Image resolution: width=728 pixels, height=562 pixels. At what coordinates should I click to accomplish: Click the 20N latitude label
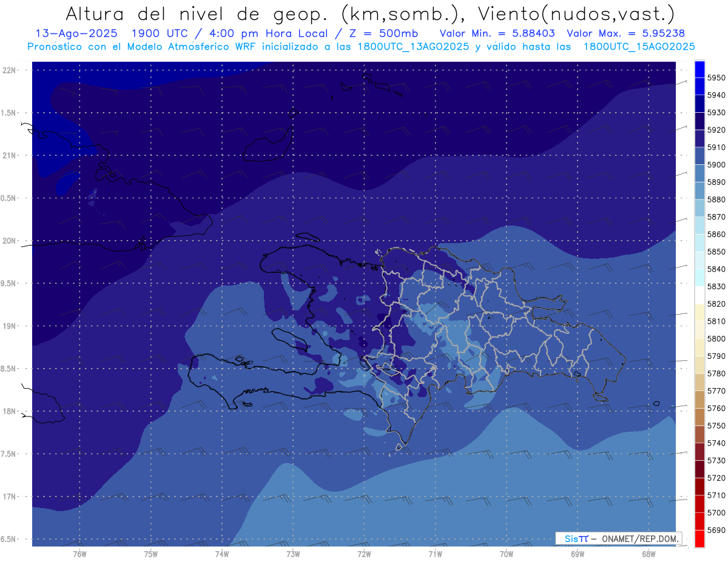click(10, 241)
